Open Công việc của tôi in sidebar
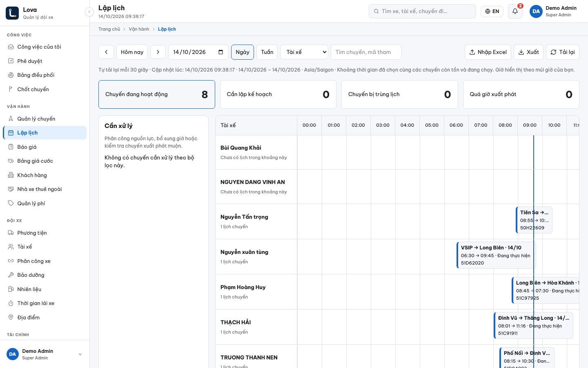The width and height of the screenshot is (588, 368). point(45,47)
